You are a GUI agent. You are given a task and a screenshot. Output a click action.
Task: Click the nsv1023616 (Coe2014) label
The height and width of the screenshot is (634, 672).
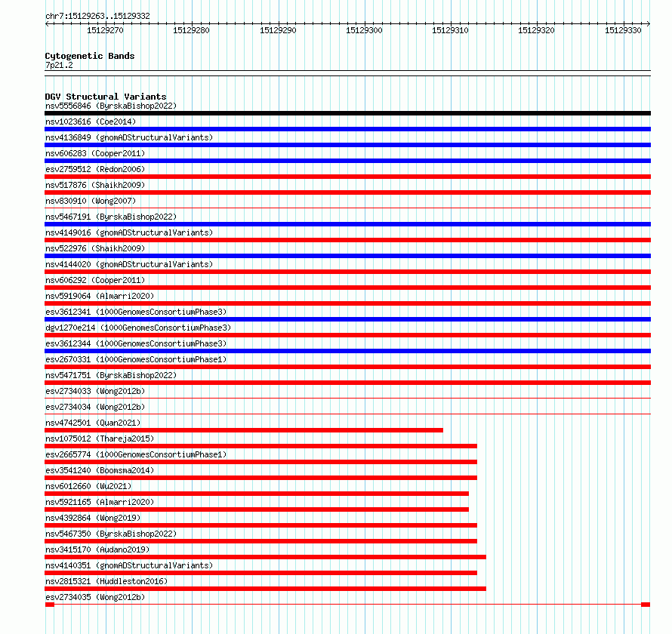(x=91, y=122)
